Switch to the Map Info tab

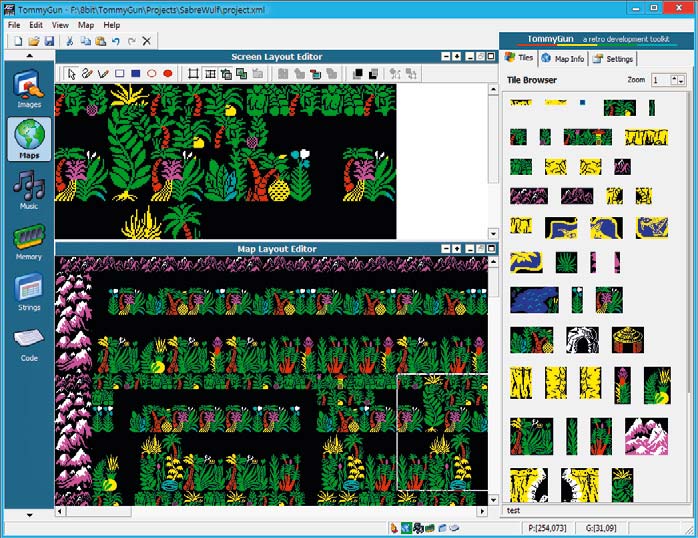[x=563, y=59]
